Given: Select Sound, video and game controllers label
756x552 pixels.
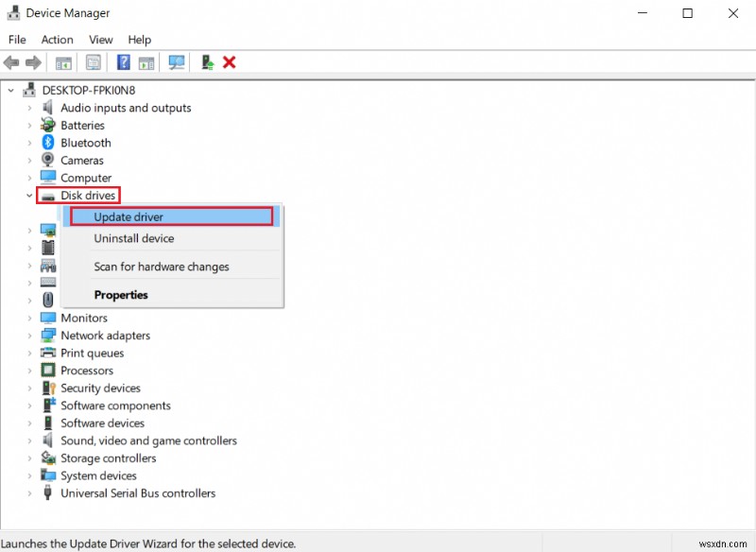Looking at the screenshot, I should click(148, 440).
